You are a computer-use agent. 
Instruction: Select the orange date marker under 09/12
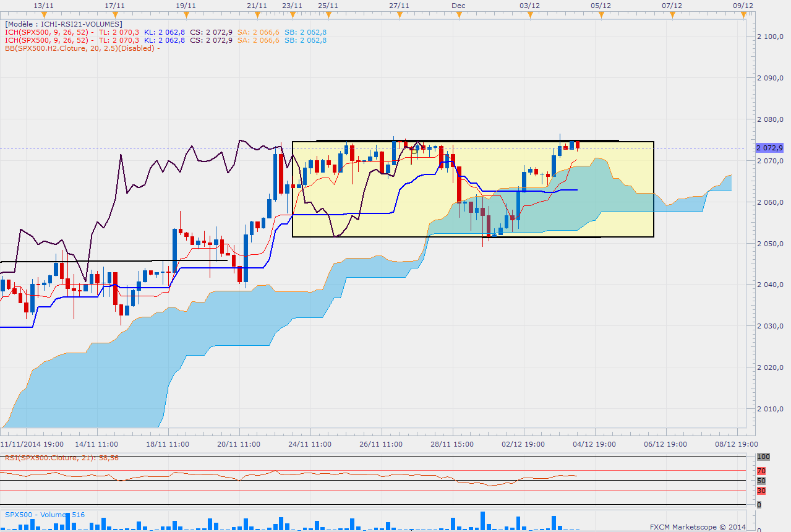pyautogui.click(x=745, y=15)
